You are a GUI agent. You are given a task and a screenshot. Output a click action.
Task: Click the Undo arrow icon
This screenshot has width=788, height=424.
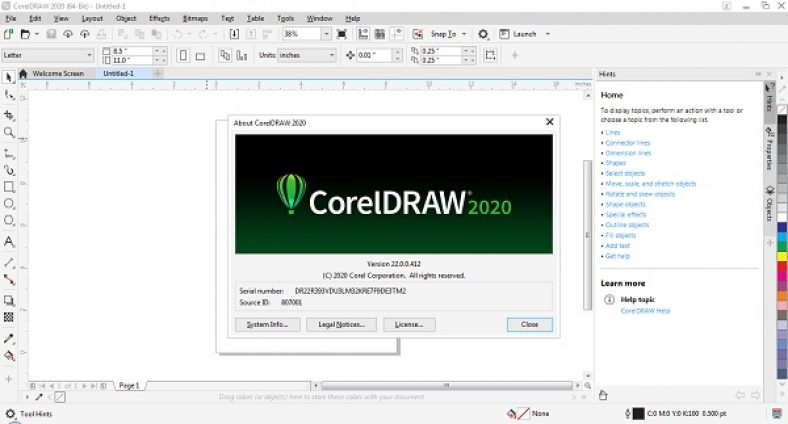(x=178, y=34)
